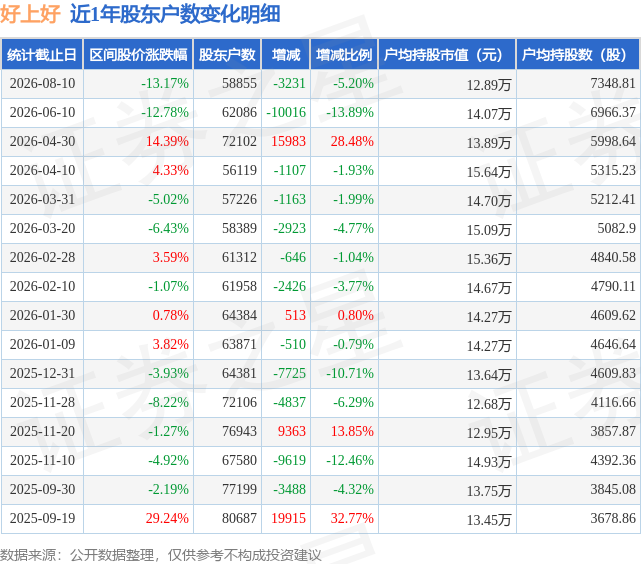
Task: Click the 28.48% change ratio cell
Action: [x=352, y=141]
